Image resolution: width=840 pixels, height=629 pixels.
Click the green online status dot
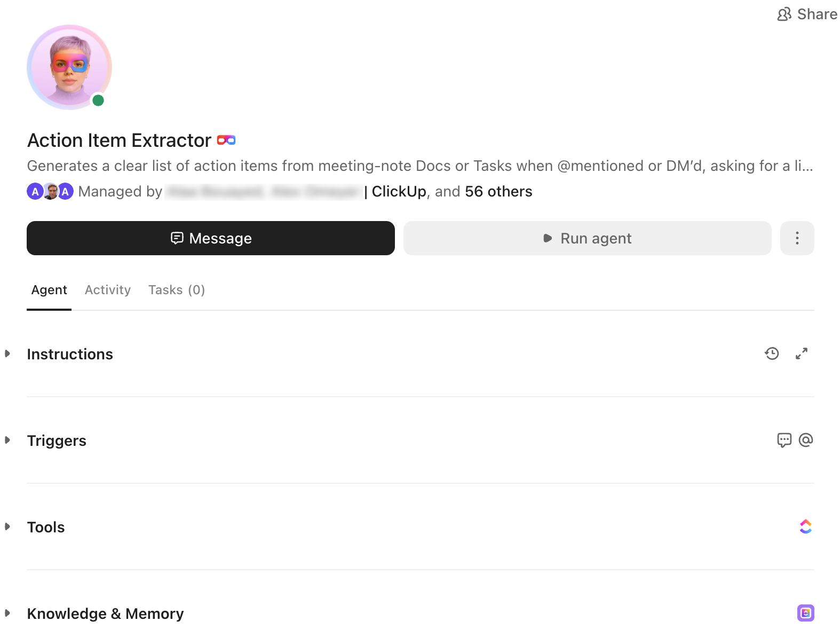coord(99,100)
